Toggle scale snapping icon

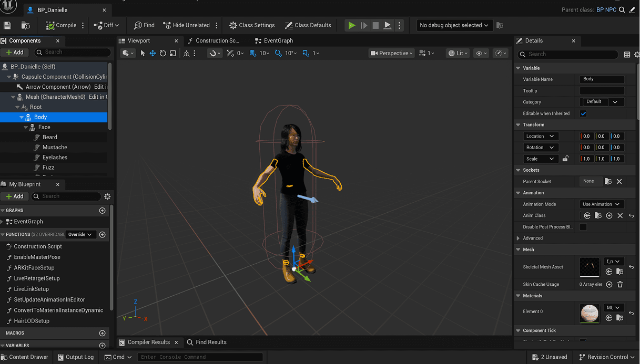[307, 53]
